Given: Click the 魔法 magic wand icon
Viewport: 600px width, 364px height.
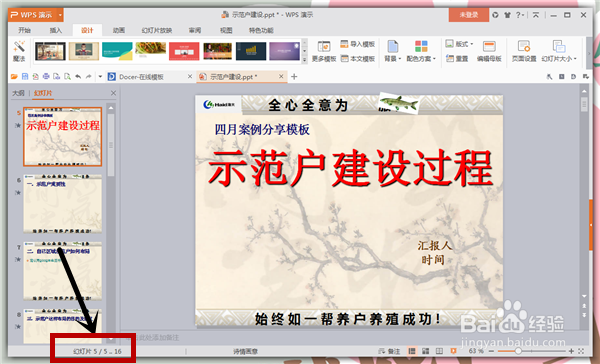Looking at the screenshot, I should click(x=19, y=51).
